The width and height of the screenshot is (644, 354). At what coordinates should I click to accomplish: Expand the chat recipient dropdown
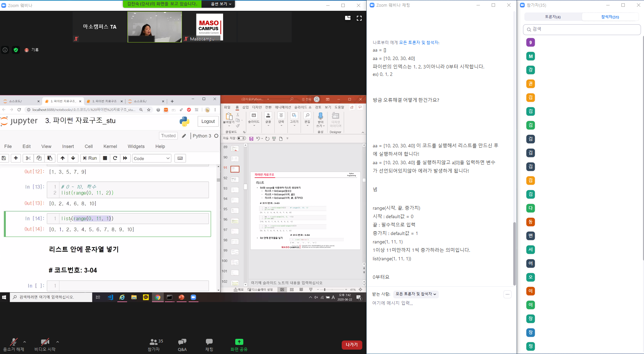tap(416, 294)
